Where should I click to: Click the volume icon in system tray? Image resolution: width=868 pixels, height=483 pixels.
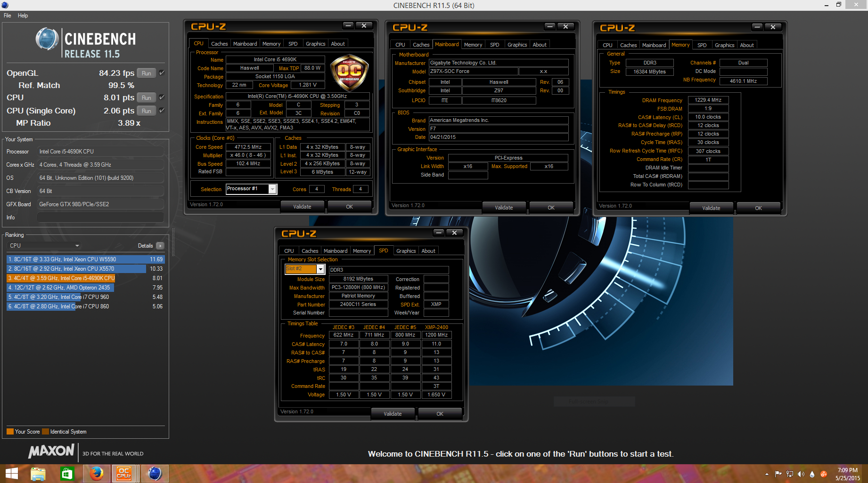click(801, 474)
